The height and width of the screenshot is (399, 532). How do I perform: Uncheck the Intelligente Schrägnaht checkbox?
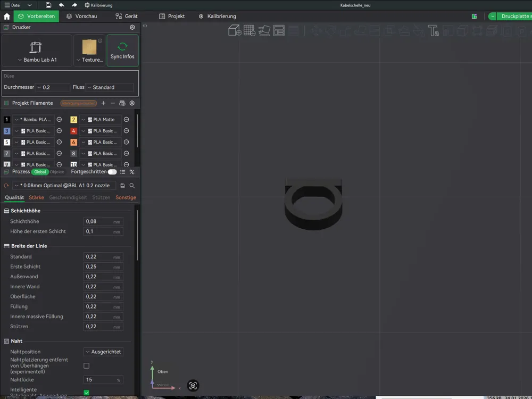tap(87, 393)
